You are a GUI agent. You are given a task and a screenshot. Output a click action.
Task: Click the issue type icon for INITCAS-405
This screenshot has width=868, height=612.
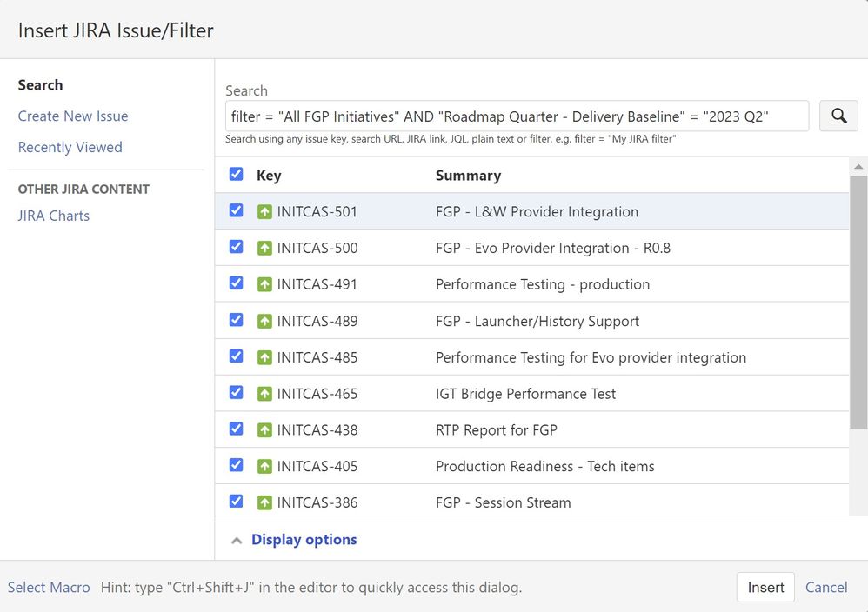pyautogui.click(x=264, y=466)
